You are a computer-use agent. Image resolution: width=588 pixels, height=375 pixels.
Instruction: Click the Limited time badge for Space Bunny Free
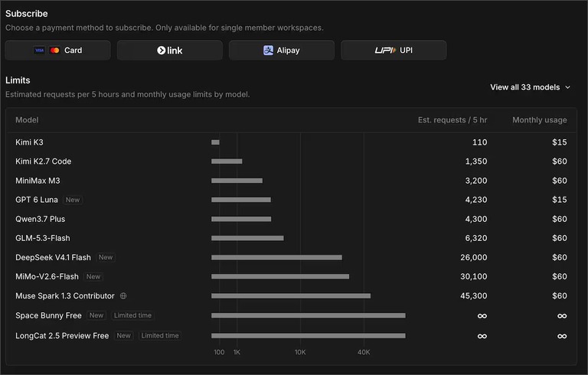click(132, 315)
